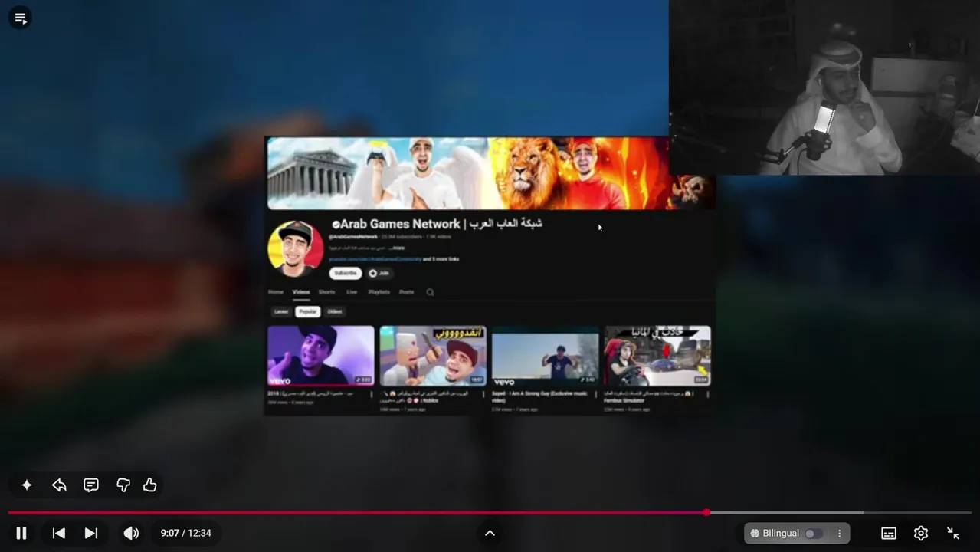Click the sparkle AI assistant icon
Viewport: 980px width, 552px height.
[27, 485]
